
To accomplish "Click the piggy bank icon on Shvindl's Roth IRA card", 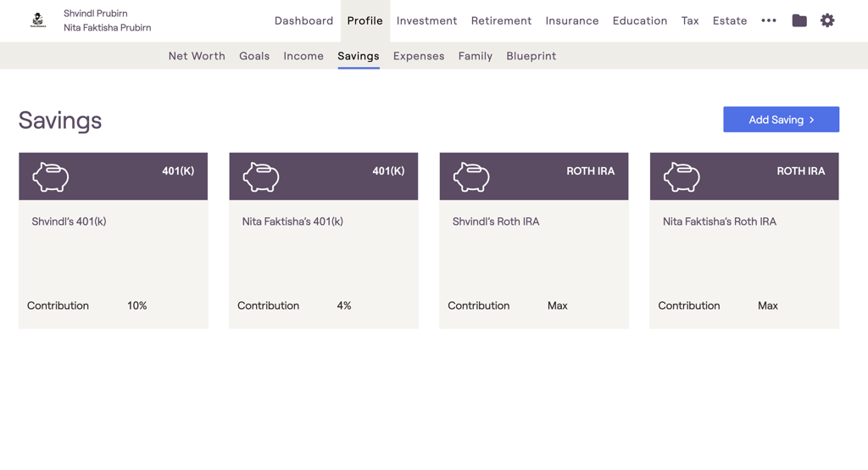I will pos(471,176).
